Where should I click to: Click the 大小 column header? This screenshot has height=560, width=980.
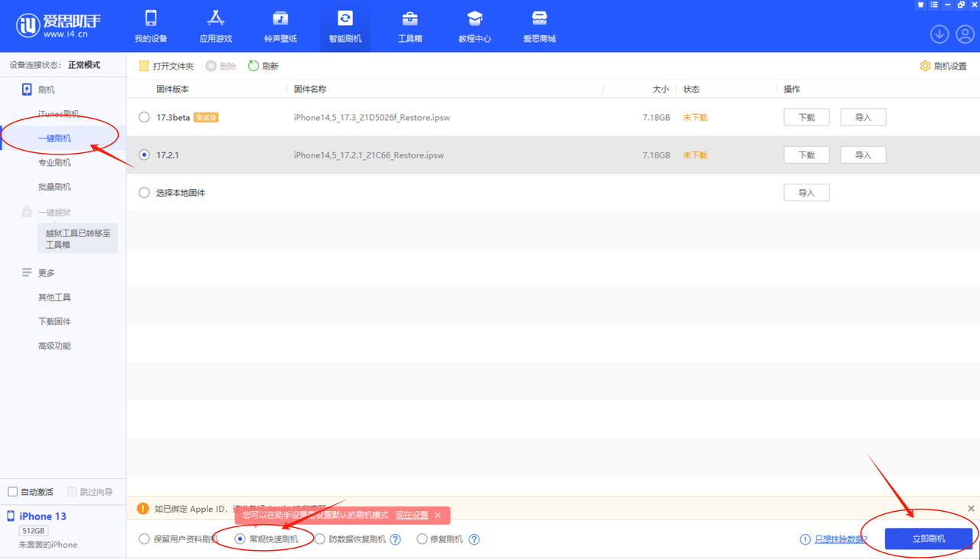[x=661, y=90]
